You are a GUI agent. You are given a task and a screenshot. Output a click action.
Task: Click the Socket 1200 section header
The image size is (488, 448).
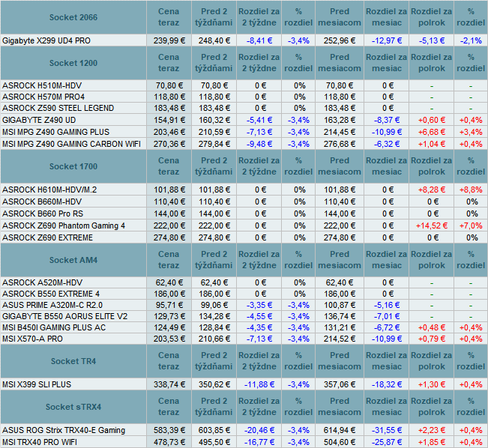(73, 63)
